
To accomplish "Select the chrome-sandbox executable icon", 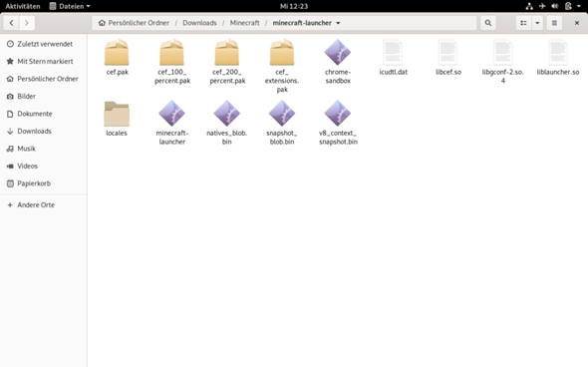I will [338, 52].
